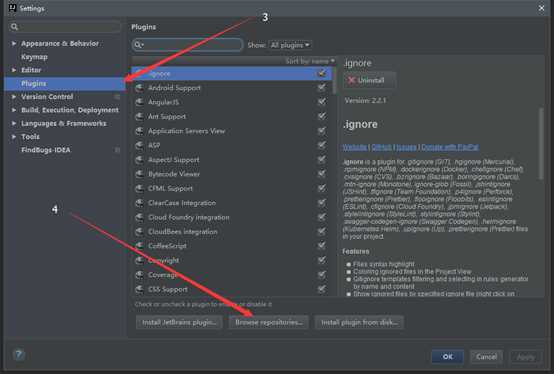Open the Sort by name dropdown
The height and width of the screenshot is (374, 554).
click(310, 61)
